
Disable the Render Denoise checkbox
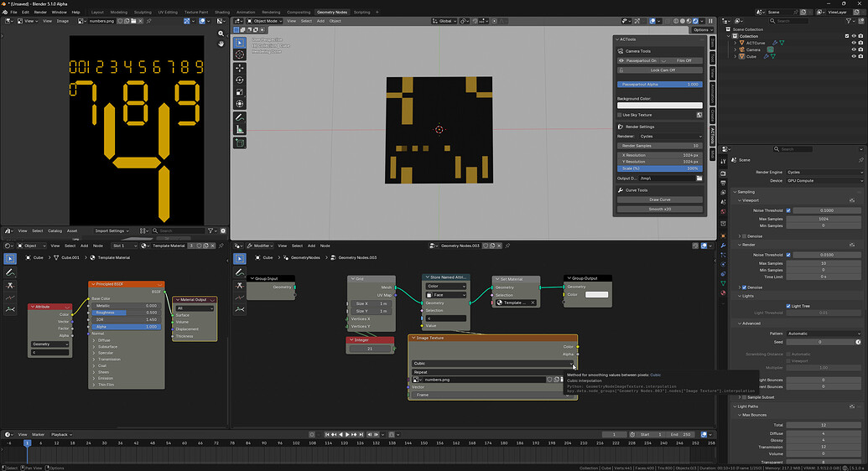pyautogui.click(x=744, y=287)
